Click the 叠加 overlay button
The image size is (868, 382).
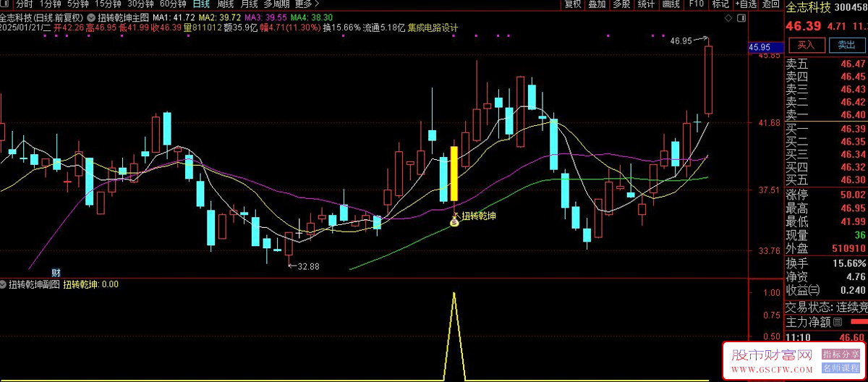(597, 4)
